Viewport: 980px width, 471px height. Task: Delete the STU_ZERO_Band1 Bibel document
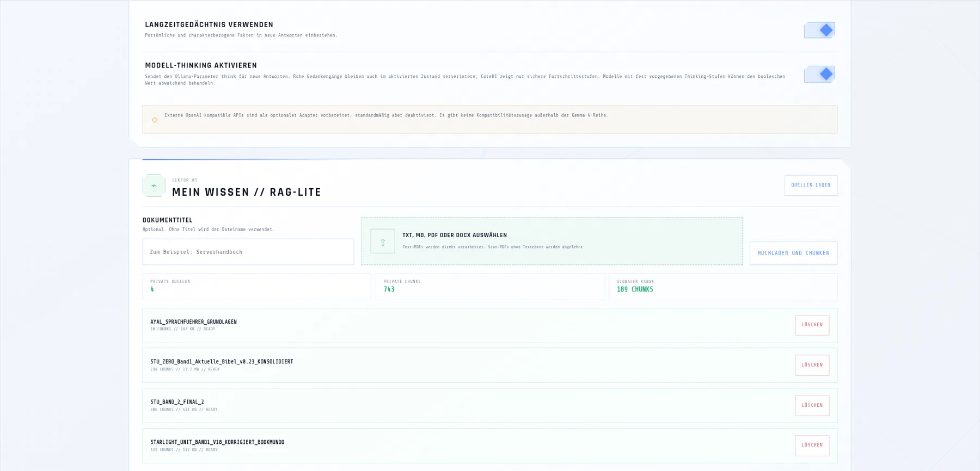click(812, 365)
